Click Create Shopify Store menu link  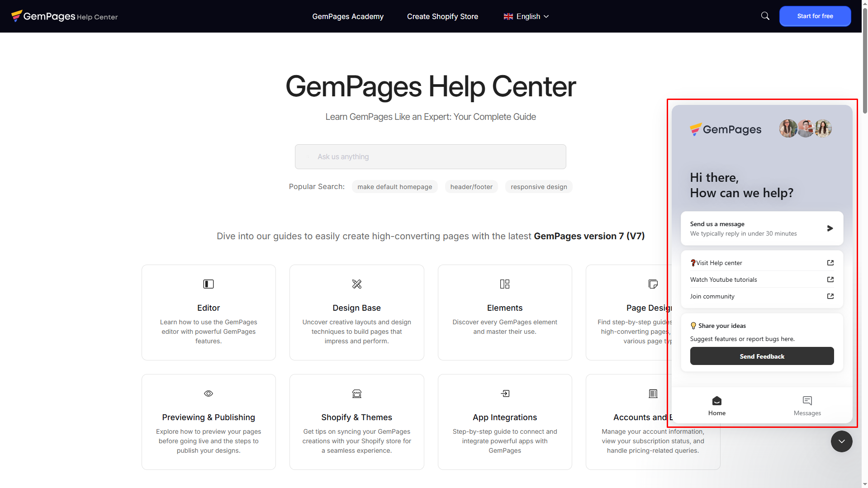point(442,16)
